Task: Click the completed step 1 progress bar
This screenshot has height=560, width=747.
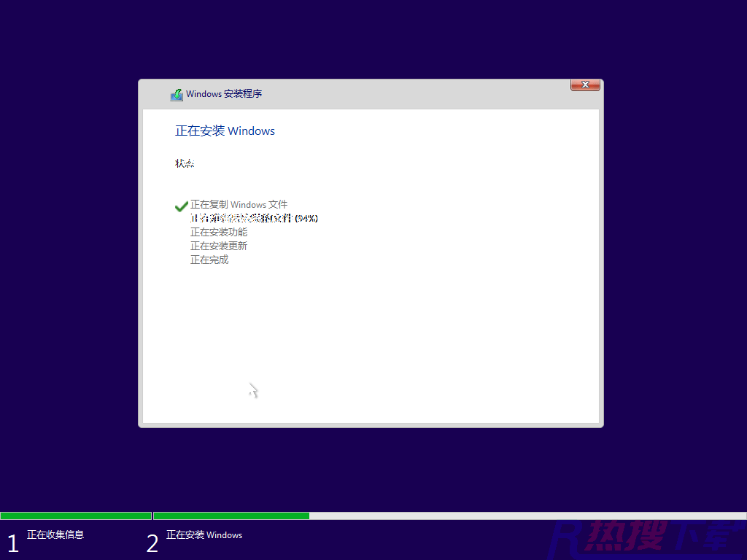Action: [x=76, y=516]
